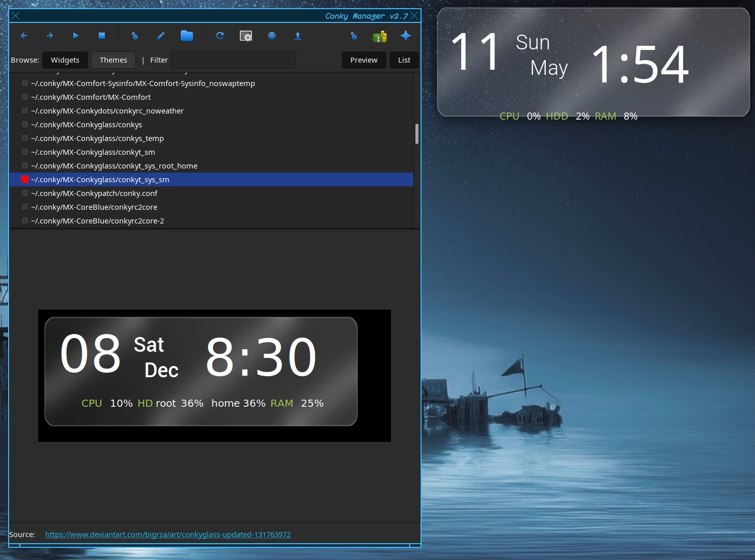Select ~/.conky/MX-Comfort/MX-Comfort row text

[x=91, y=97]
